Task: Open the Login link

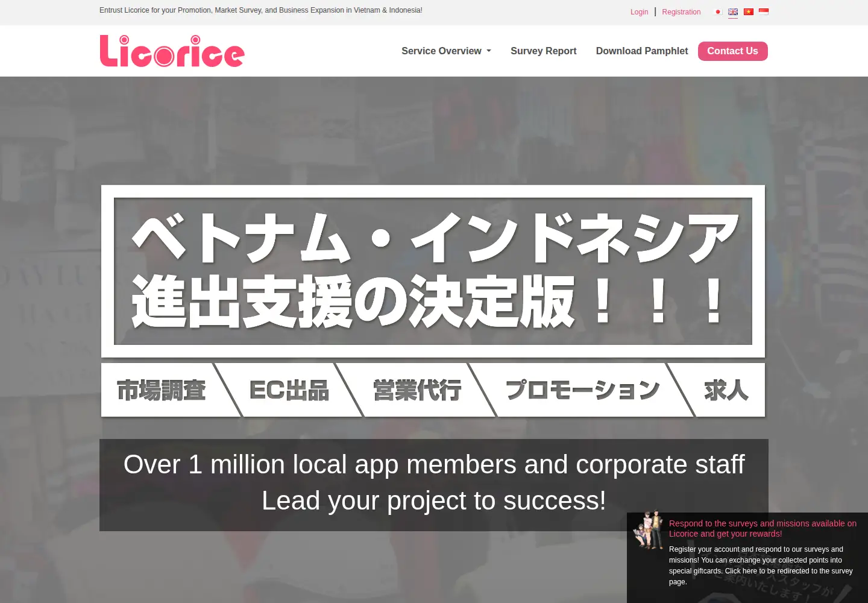Action: [639, 12]
